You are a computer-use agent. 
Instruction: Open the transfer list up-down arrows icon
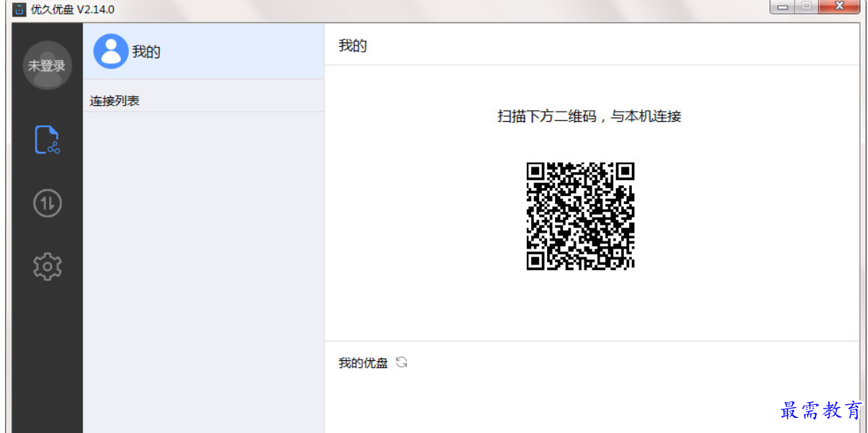[48, 204]
